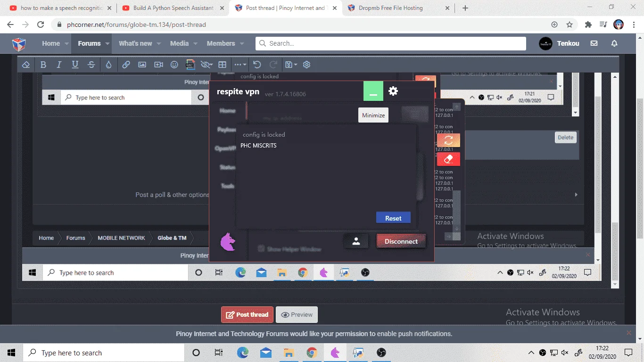The width and height of the screenshot is (644, 362).
Task: Open the Home navigation dropdown arrow
Action: click(x=67, y=43)
